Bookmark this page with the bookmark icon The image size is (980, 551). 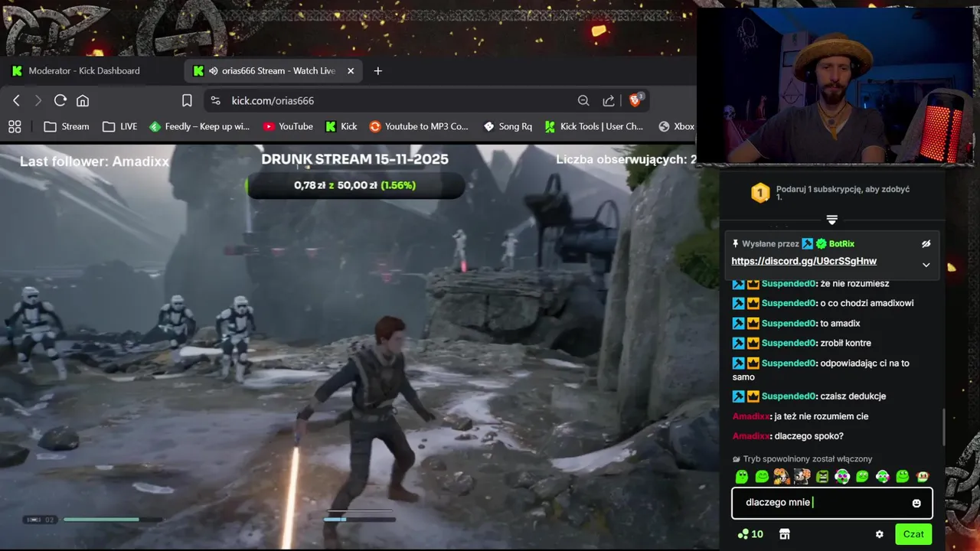point(187,100)
